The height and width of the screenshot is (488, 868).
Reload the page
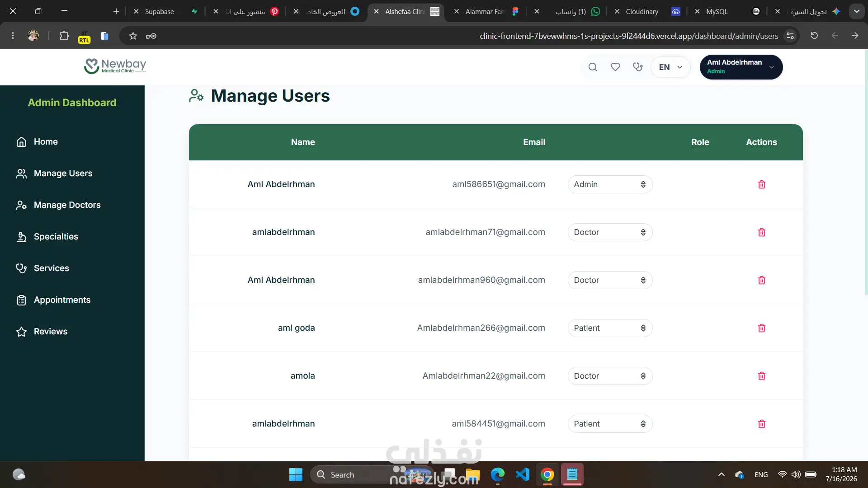pos(814,36)
